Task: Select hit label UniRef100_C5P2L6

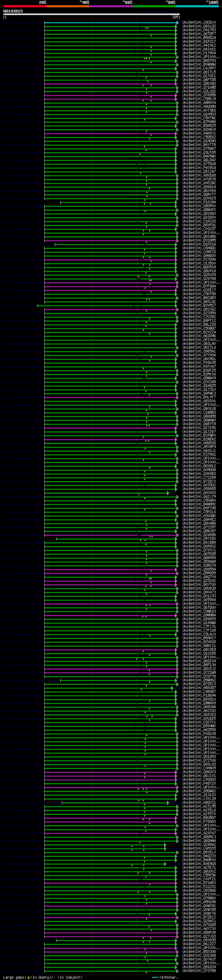Action: tap(199, 512)
